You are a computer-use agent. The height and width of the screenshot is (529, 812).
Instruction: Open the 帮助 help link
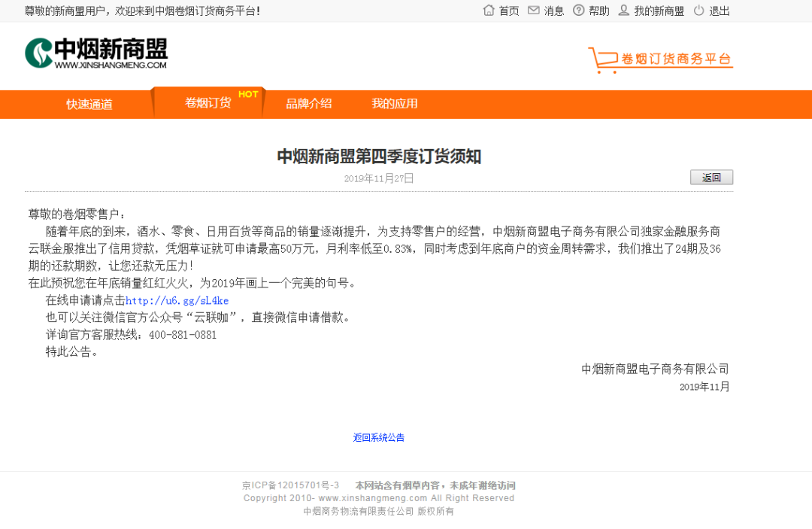(x=598, y=11)
